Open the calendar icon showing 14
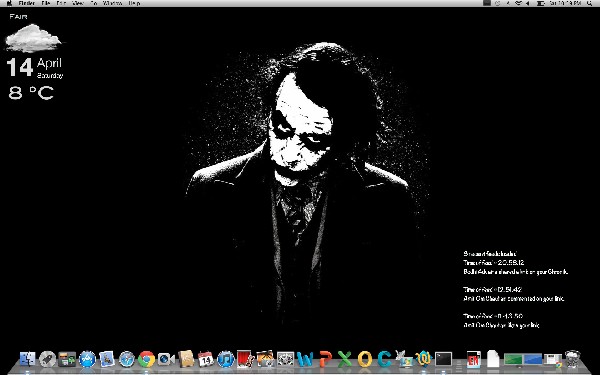This screenshot has height=375, width=600. (x=206, y=359)
